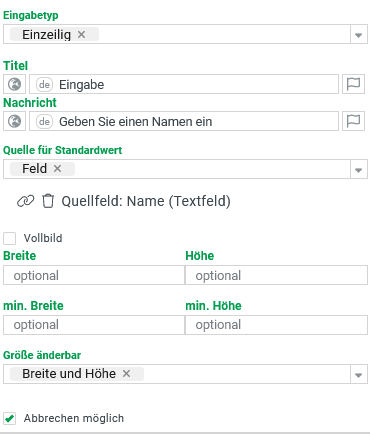The width and height of the screenshot is (370, 434).
Task: Focus the min. Höhe input field
Action: [276, 325]
